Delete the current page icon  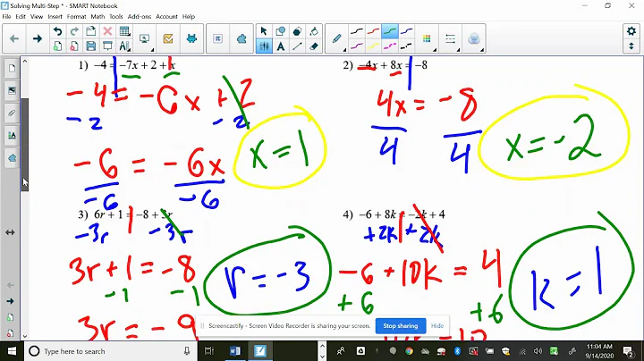pyautogui.click(x=74, y=46)
